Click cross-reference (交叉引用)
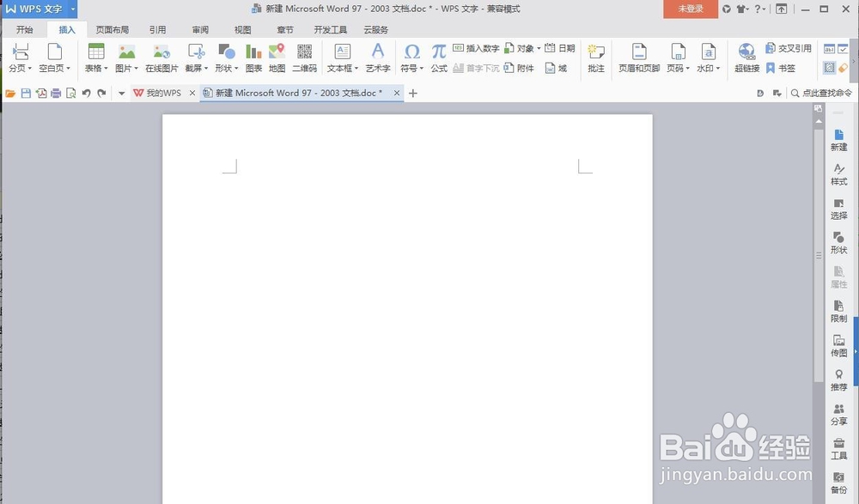 click(x=789, y=48)
